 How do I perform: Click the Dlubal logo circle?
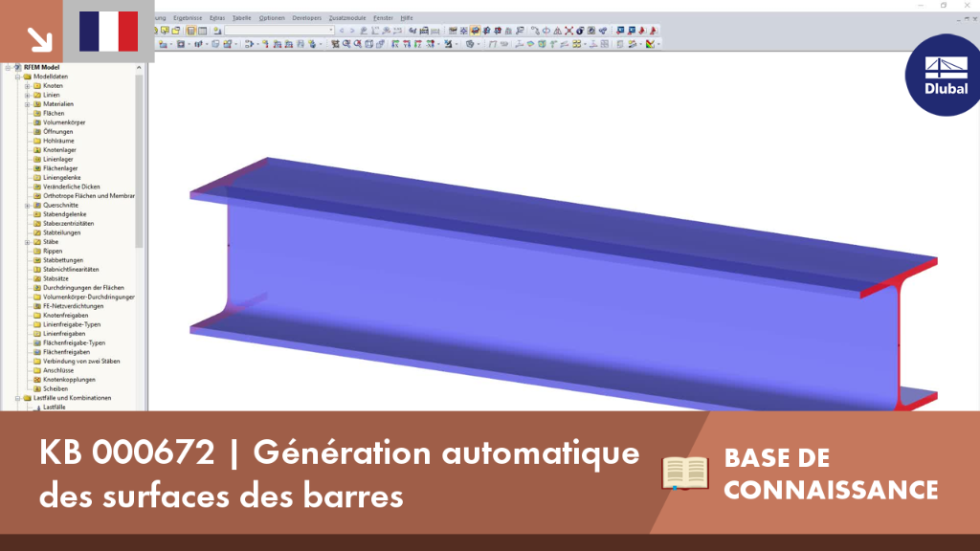(943, 76)
